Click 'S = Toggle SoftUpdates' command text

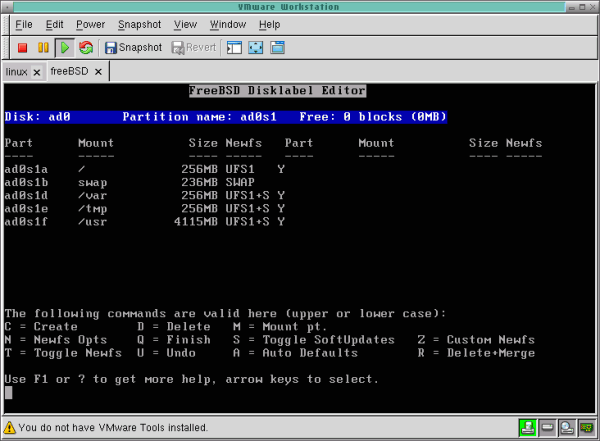313,340
